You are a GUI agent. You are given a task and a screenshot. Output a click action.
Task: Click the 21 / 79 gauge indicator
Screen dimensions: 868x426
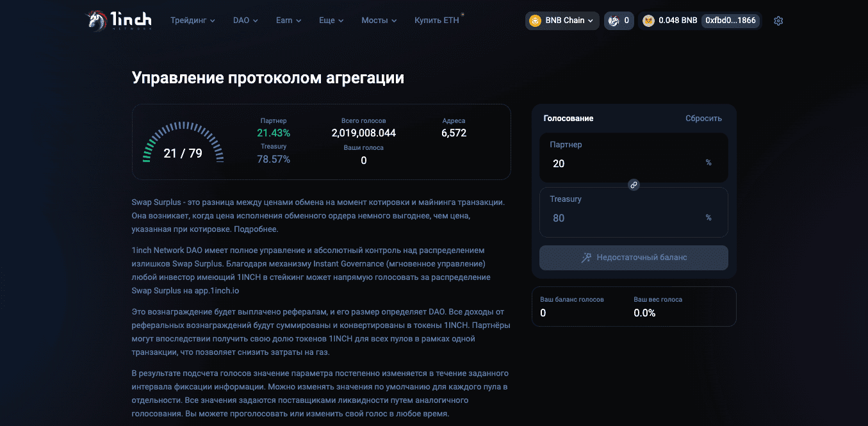pos(183,142)
